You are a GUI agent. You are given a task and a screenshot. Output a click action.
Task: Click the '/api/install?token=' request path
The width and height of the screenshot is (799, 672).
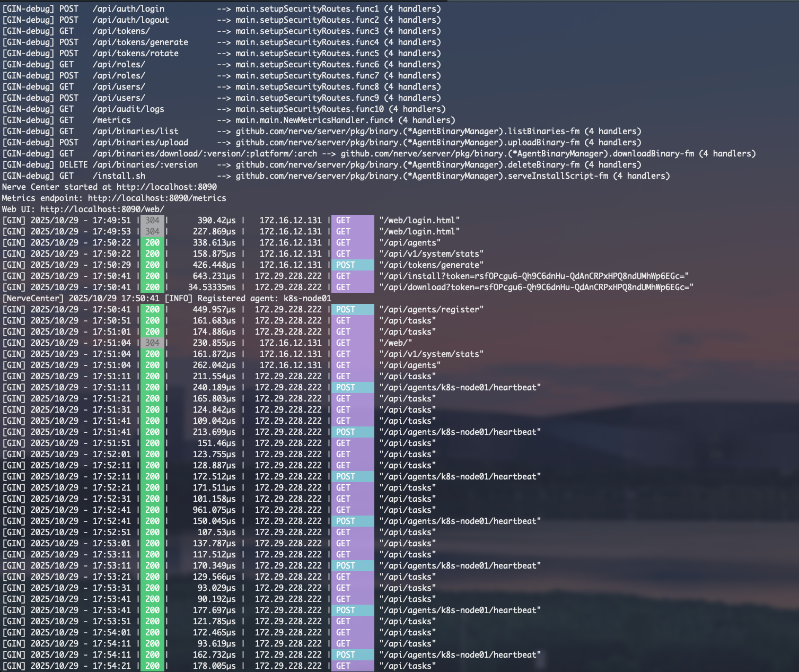pos(534,276)
